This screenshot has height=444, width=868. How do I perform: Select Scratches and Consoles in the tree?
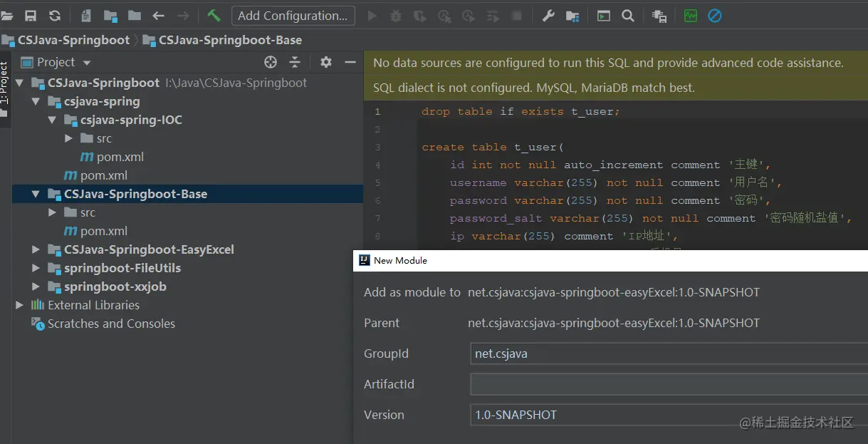[x=111, y=324]
